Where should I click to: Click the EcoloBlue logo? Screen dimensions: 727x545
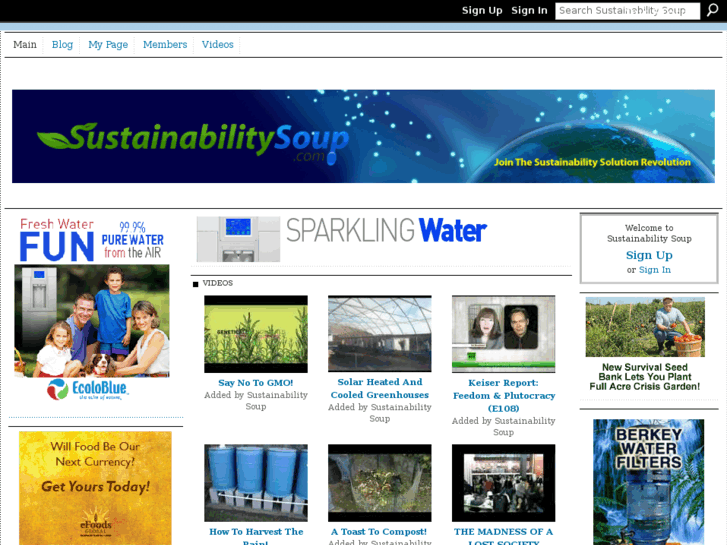[x=88, y=389]
